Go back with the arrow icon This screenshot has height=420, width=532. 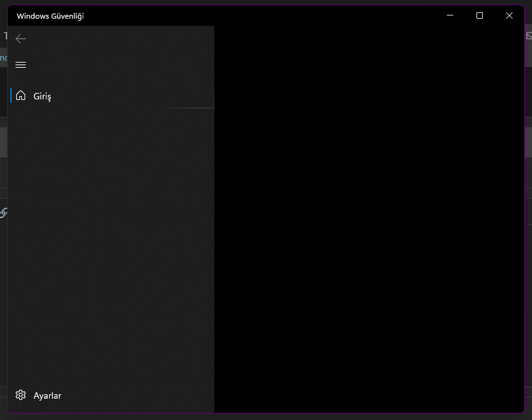tap(21, 39)
